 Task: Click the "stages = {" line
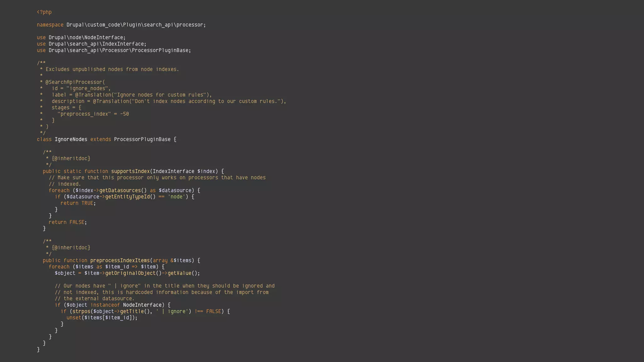tap(66, 107)
